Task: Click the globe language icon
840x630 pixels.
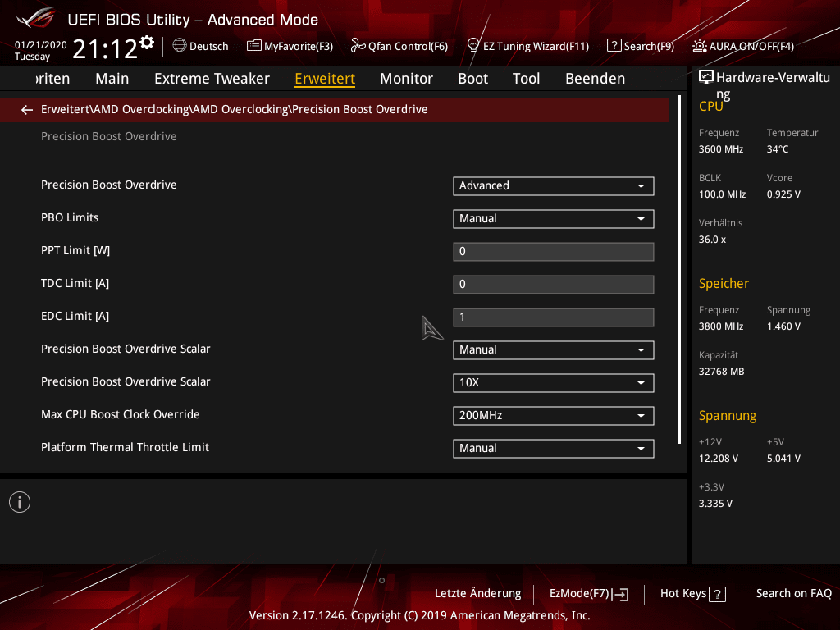Action: point(180,46)
